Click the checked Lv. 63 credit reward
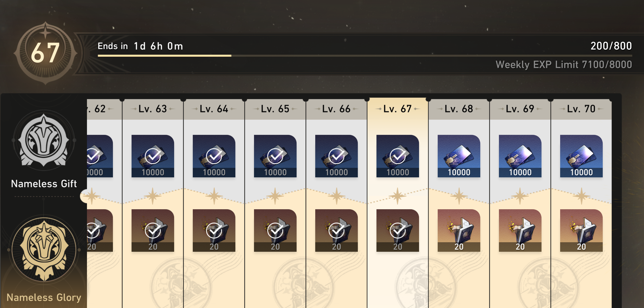The image size is (644, 308). point(153,156)
